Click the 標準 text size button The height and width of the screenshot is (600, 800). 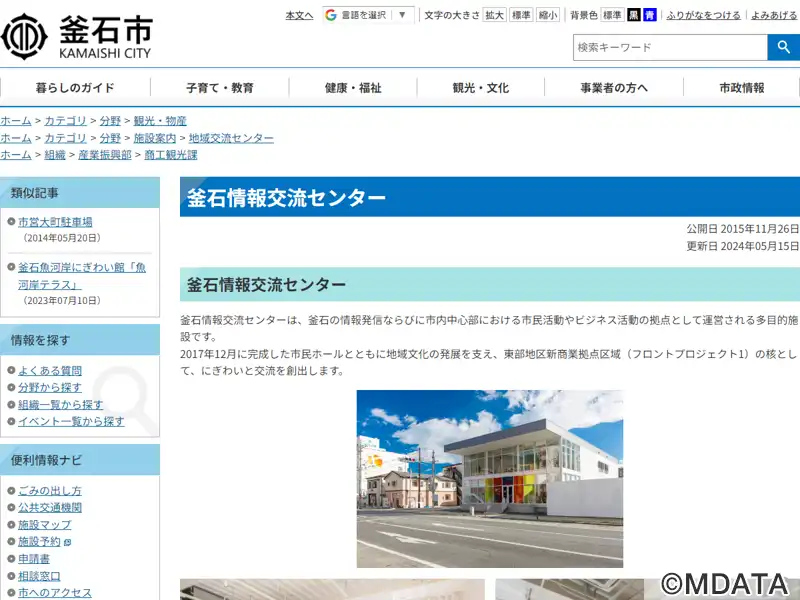(x=521, y=15)
